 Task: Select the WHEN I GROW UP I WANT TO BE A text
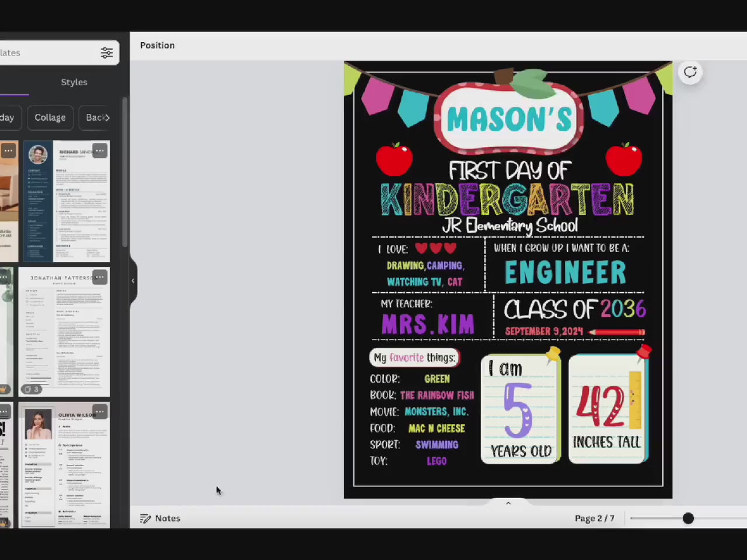(x=561, y=248)
